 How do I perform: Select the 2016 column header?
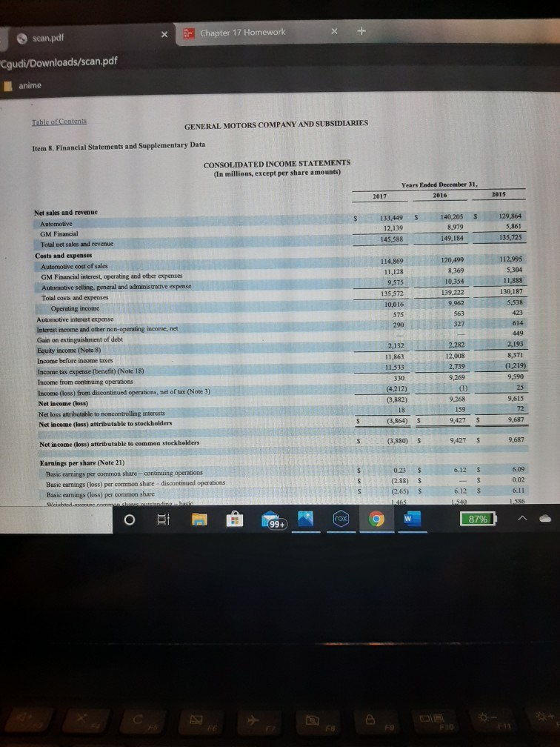pos(441,196)
